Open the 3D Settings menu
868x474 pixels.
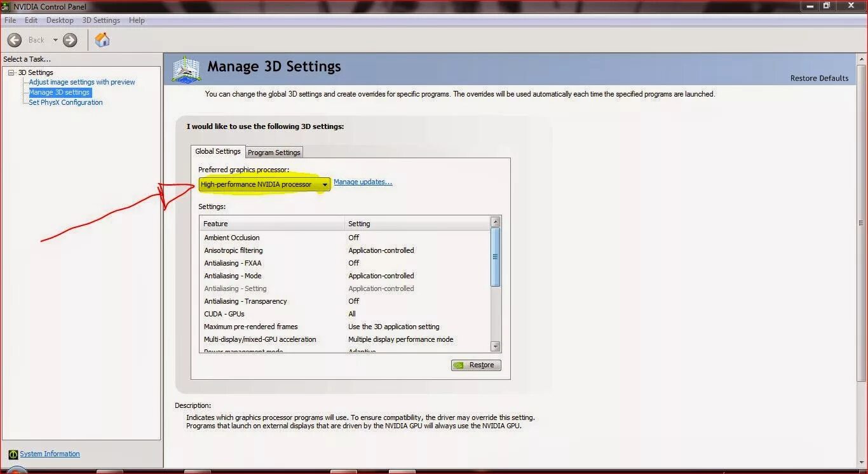point(101,20)
